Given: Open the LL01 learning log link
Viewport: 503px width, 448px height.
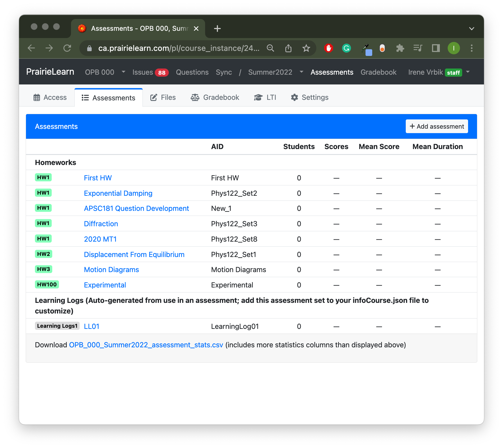Looking at the screenshot, I should click(x=92, y=326).
